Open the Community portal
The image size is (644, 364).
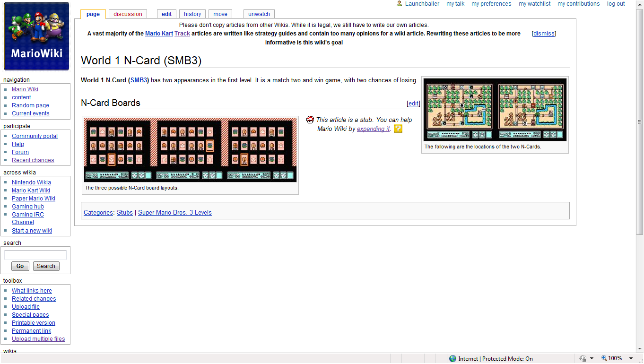35,136
